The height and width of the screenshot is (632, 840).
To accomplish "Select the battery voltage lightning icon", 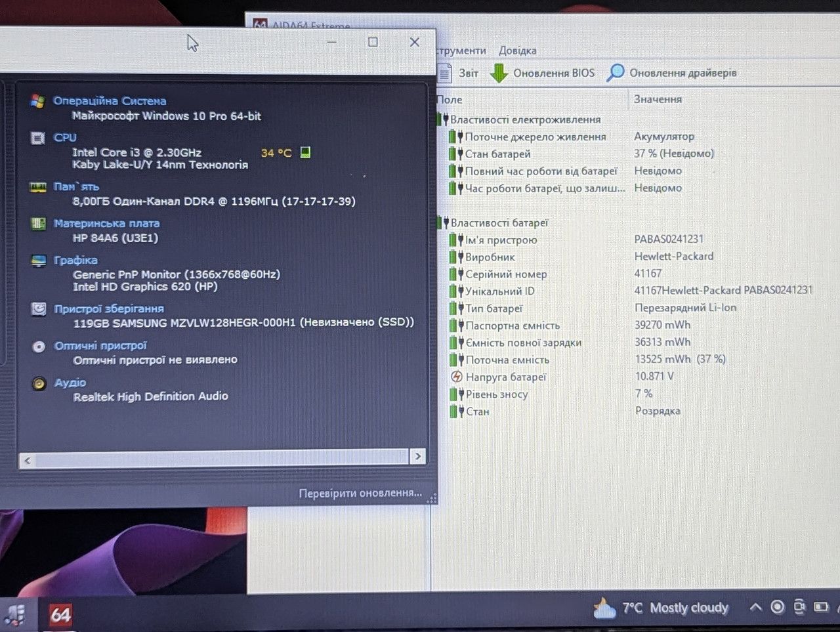I will click(457, 377).
